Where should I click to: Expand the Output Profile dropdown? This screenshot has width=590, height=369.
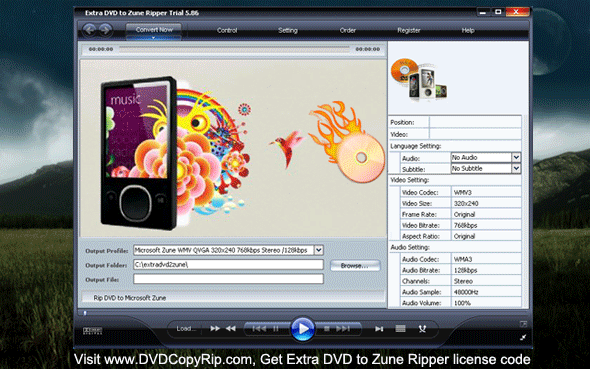[x=318, y=250]
